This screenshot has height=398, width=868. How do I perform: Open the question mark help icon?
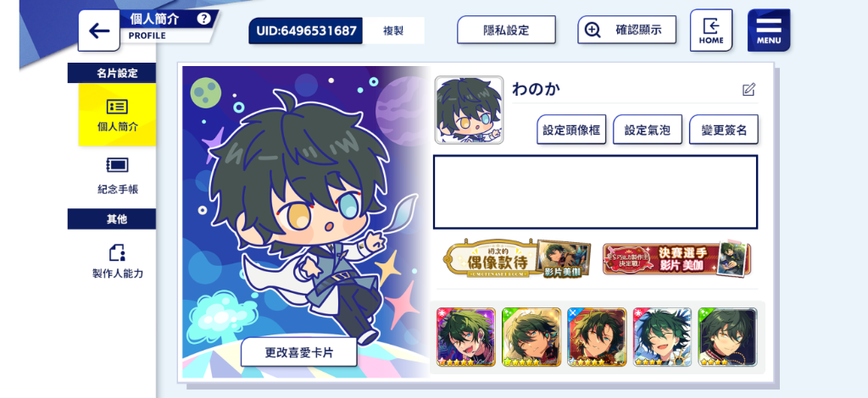pos(203,19)
